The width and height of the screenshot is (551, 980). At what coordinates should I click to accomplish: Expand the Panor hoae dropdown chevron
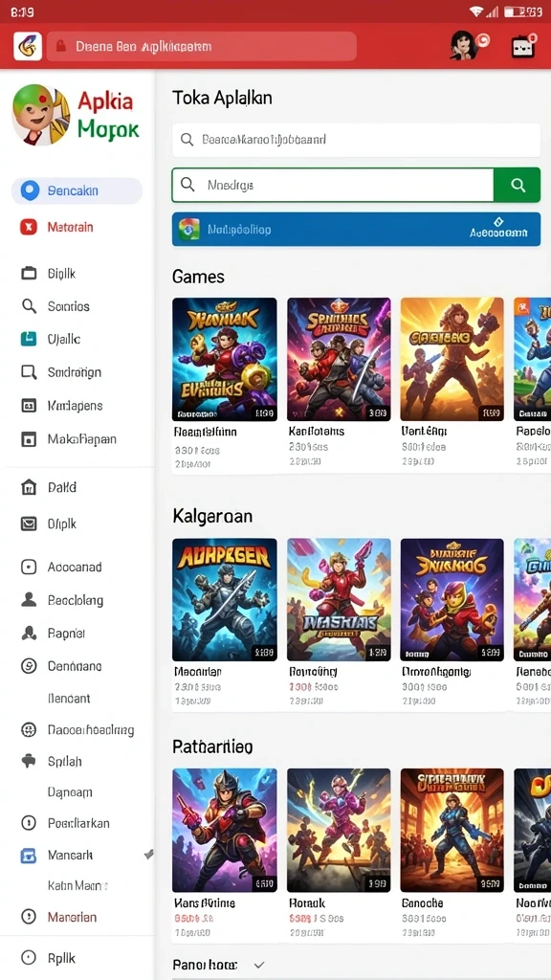(259, 965)
